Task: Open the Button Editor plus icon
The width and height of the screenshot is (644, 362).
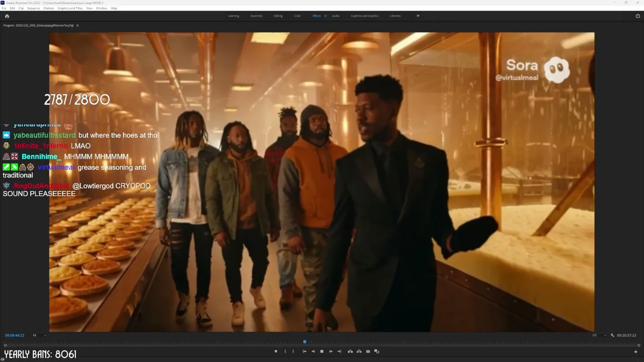Action: point(635,351)
